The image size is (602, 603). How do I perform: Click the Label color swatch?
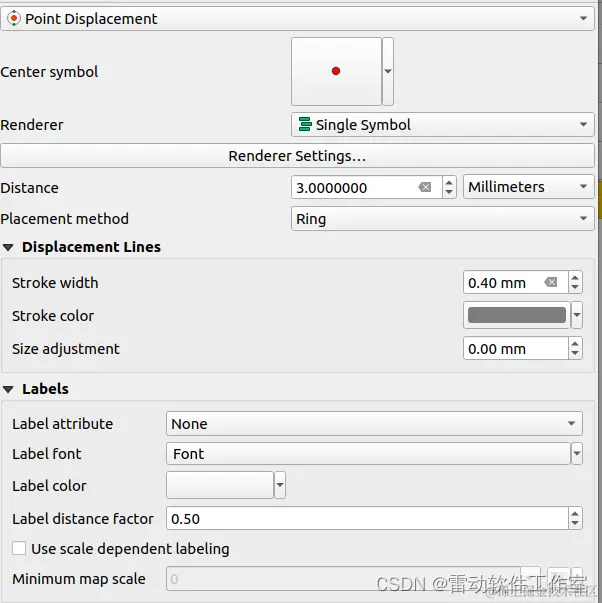(220, 485)
